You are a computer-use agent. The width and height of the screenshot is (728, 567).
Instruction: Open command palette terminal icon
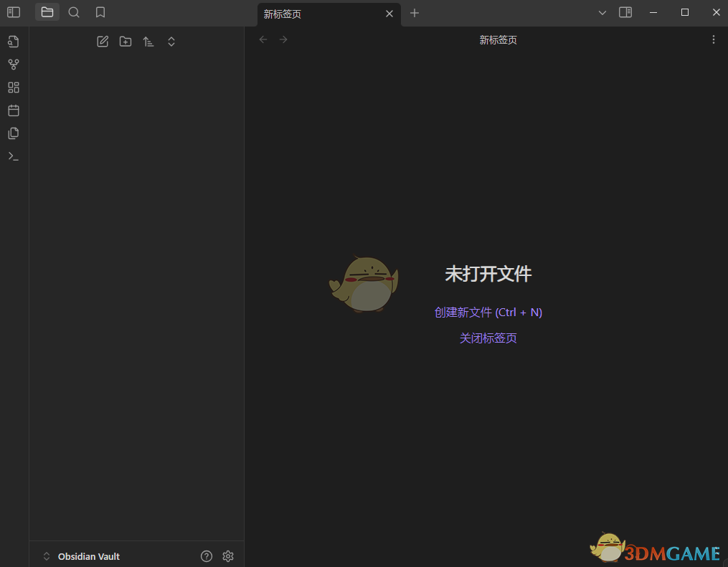click(14, 156)
